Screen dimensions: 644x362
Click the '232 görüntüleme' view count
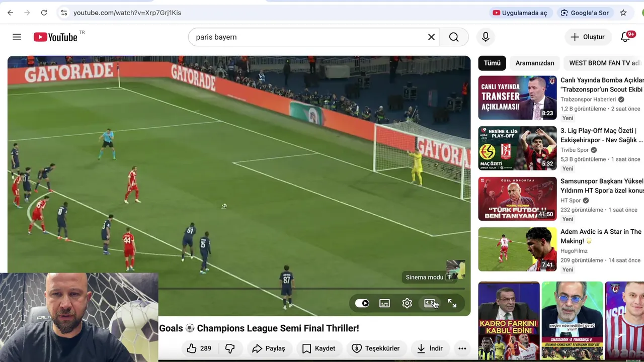pos(582,210)
